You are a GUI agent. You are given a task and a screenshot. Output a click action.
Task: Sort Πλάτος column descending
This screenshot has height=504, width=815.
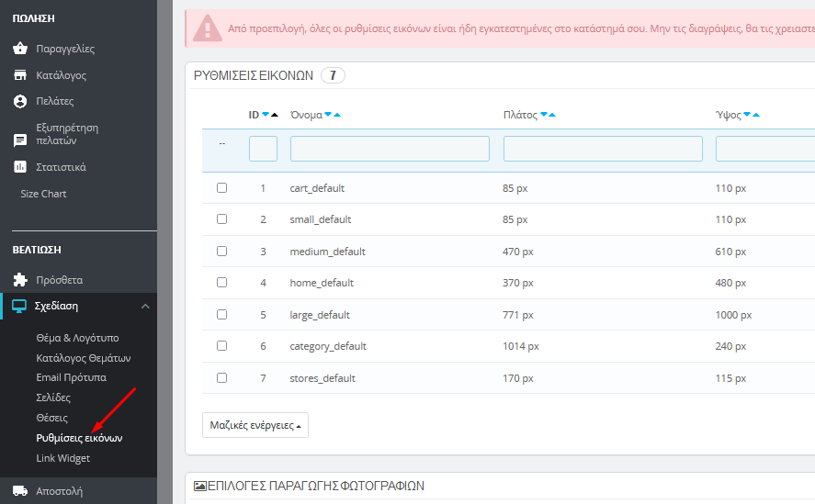tap(544, 115)
